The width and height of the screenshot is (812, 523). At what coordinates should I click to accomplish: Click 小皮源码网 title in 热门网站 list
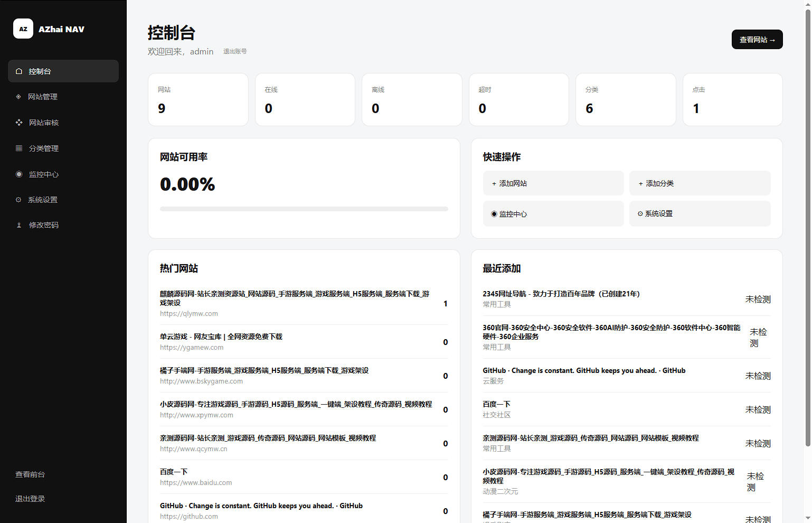coord(296,404)
